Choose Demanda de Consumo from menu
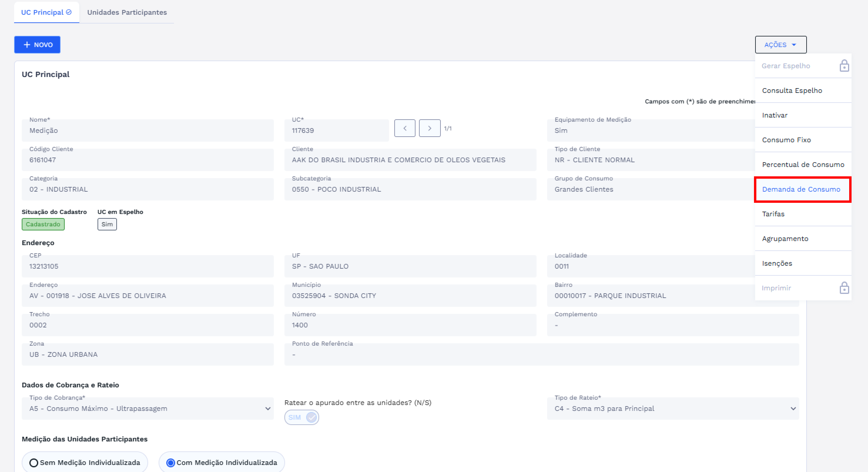 point(801,190)
